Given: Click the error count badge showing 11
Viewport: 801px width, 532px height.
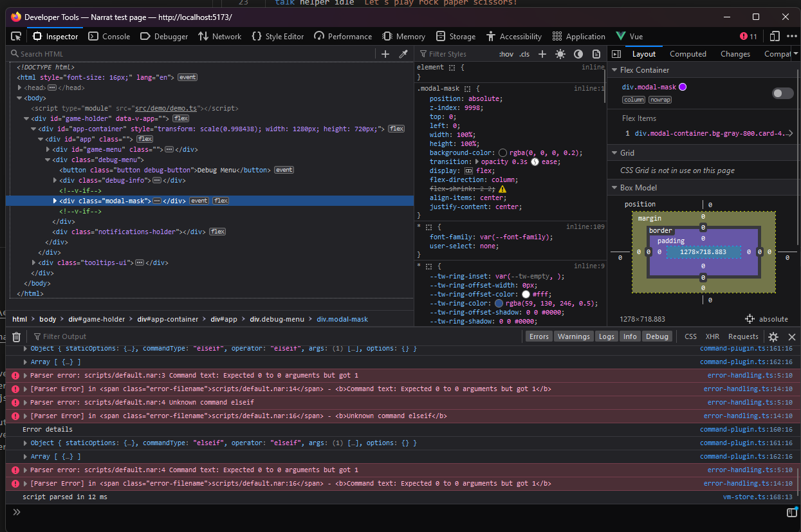Looking at the screenshot, I should coord(748,37).
